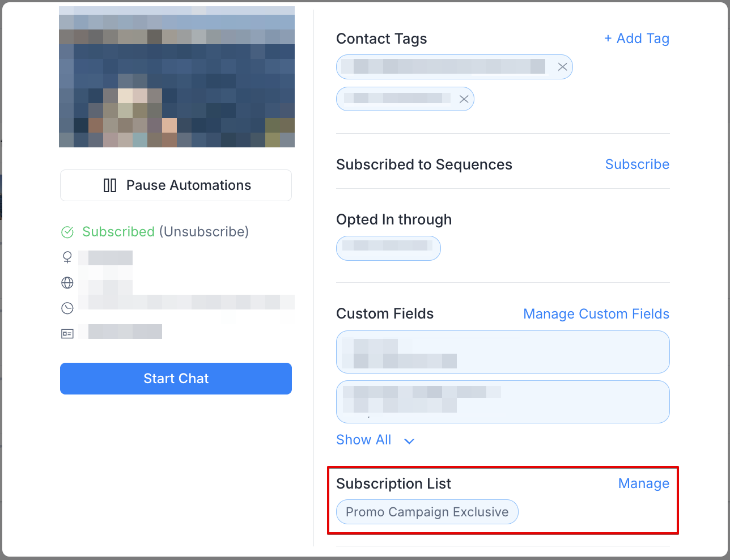The image size is (730, 560).
Task: Click the chevron next to Show All
Action: coord(409,441)
